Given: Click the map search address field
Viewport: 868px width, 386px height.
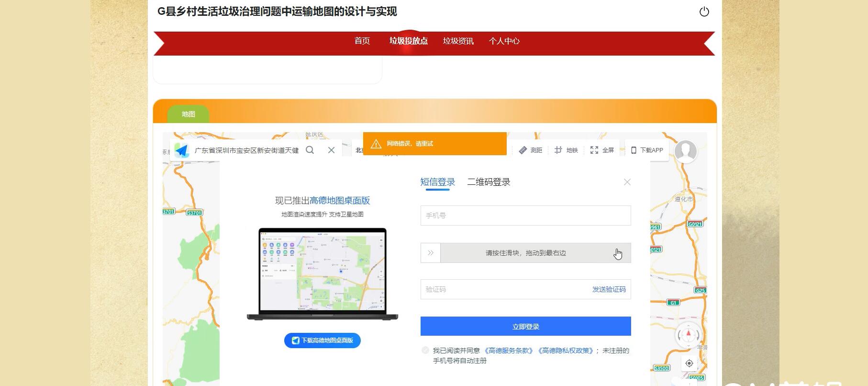Looking at the screenshot, I should (246, 150).
